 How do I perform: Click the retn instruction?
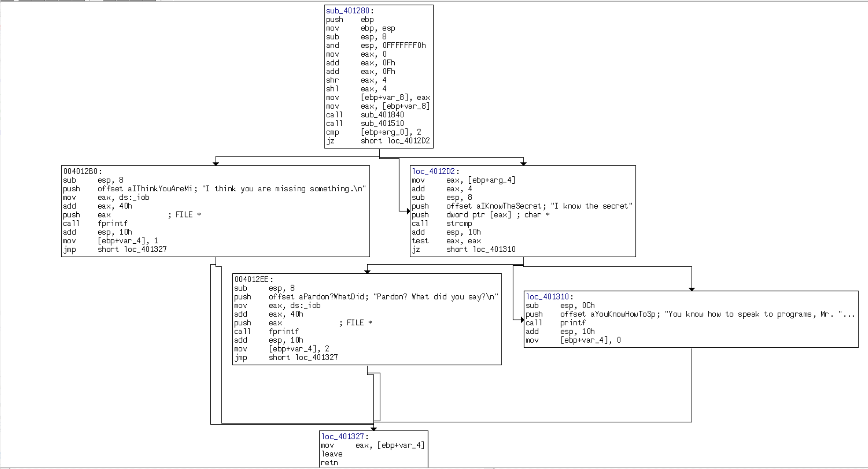[x=330, y=462]
